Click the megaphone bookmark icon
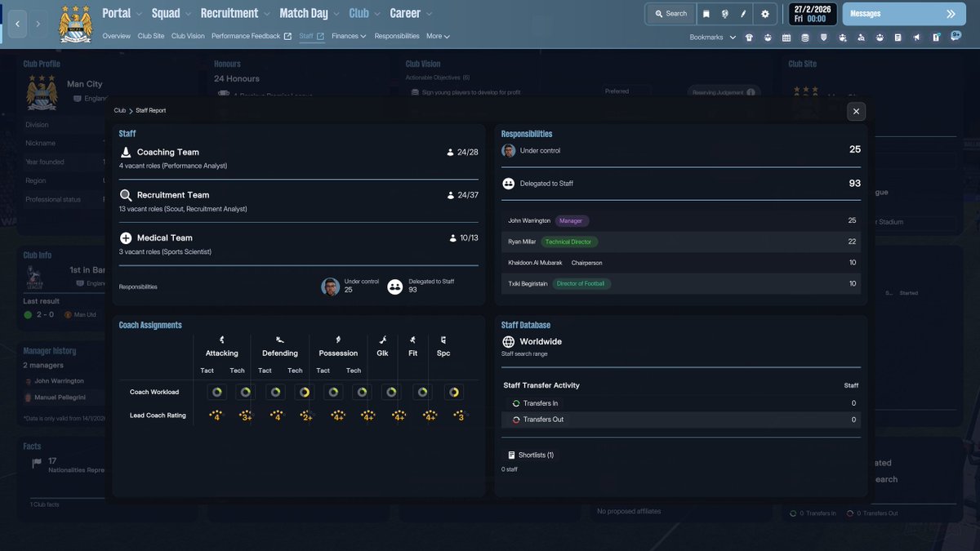980x551 pixels. click(x=916, y=38)
